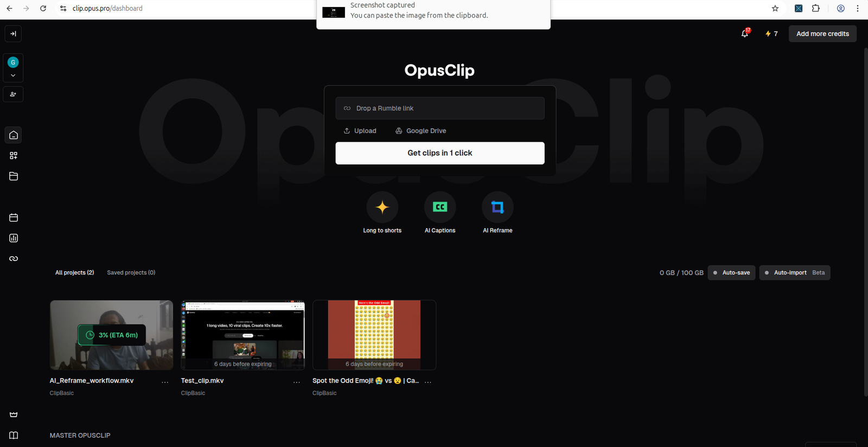Click the Drop a Rumble link input field
This screenshot has height=447, width=868.
[x=440, y=108]
